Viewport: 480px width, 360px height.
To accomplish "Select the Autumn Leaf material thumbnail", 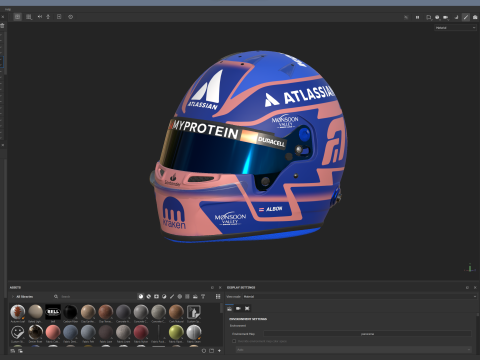I will [18, 312].
